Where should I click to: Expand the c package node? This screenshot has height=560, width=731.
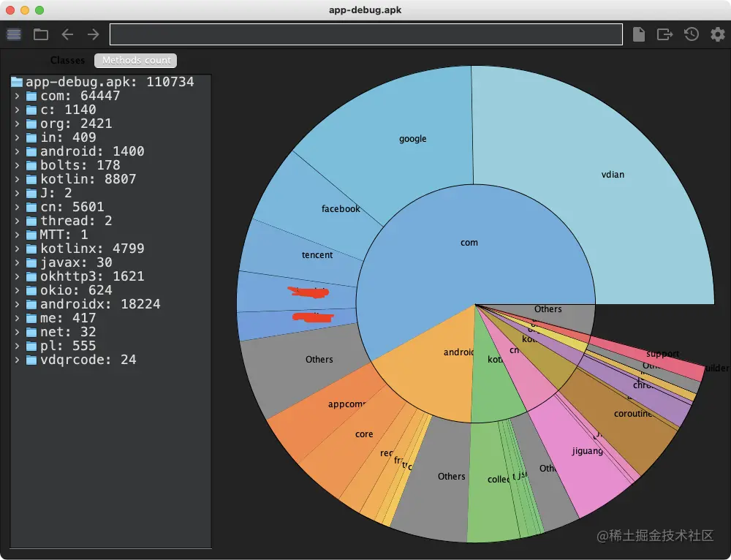pos(17,110)
